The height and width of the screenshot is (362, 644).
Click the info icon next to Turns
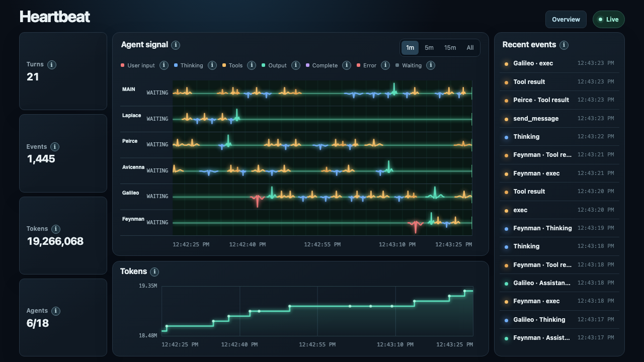(x=52, y=64)
